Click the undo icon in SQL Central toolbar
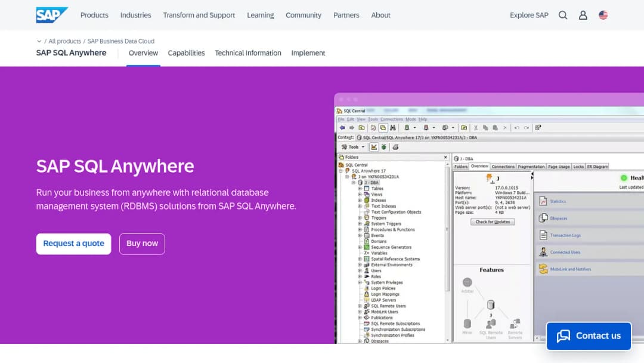644x363 pixels. [x=516, y=128]
